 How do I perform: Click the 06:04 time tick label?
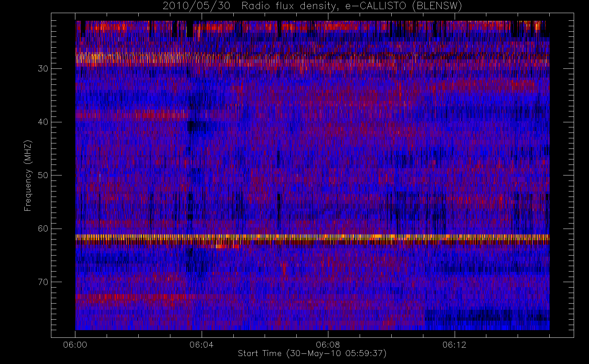[201, 345]
